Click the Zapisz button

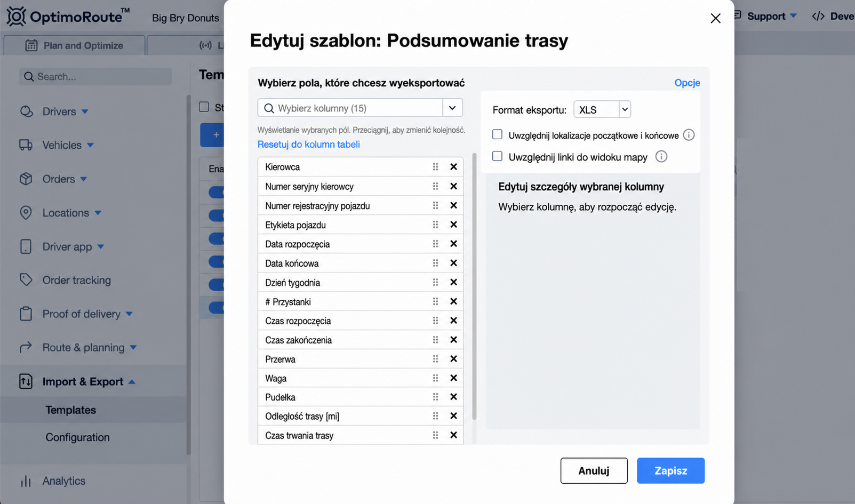670,470
